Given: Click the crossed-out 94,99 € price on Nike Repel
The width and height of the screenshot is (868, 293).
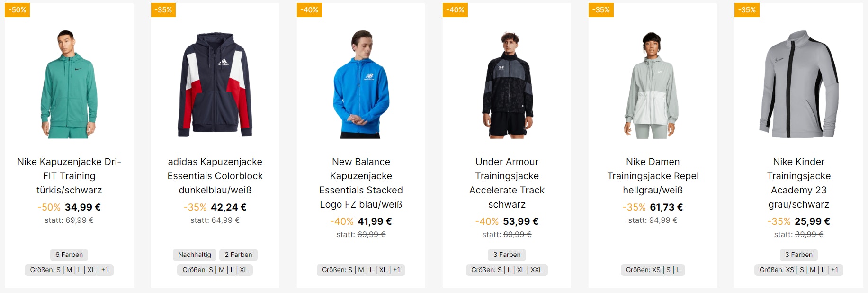Looking at the screenshot, I should click(x=663, y=220).
